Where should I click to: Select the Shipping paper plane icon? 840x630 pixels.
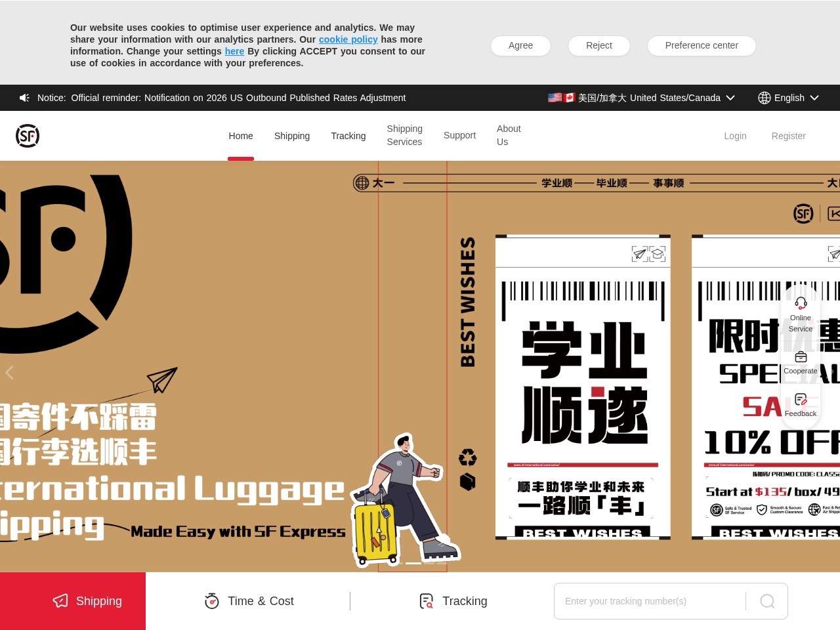[60, 600]
